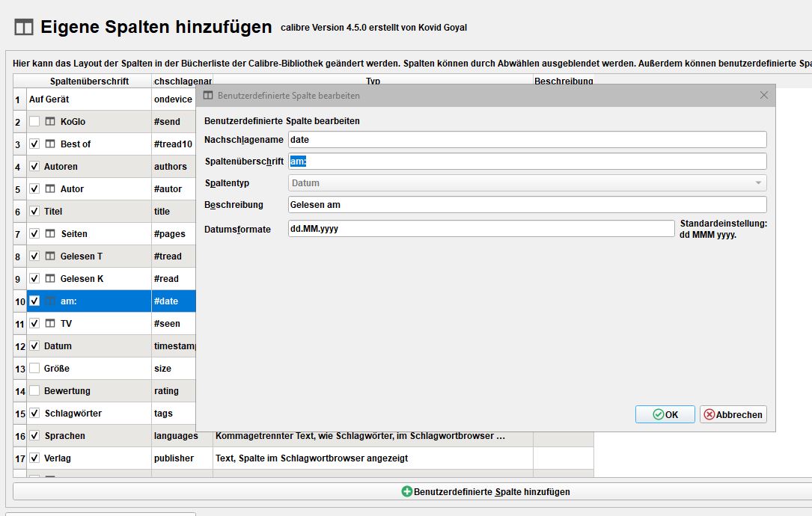Click row number 17 header
This screenshot has width=812, height=516.
19,458
